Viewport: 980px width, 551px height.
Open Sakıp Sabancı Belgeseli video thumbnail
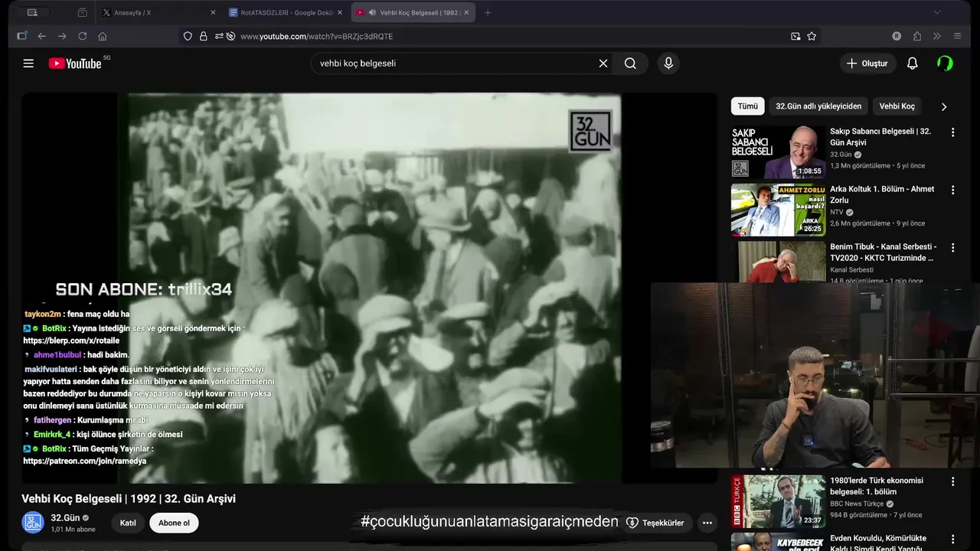point(779,152)
